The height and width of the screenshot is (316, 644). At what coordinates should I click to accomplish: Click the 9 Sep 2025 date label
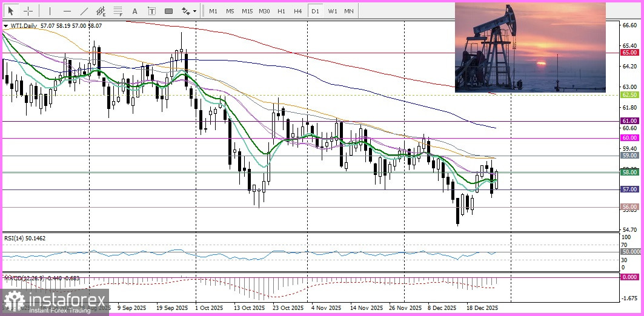(x=131, y=308)
